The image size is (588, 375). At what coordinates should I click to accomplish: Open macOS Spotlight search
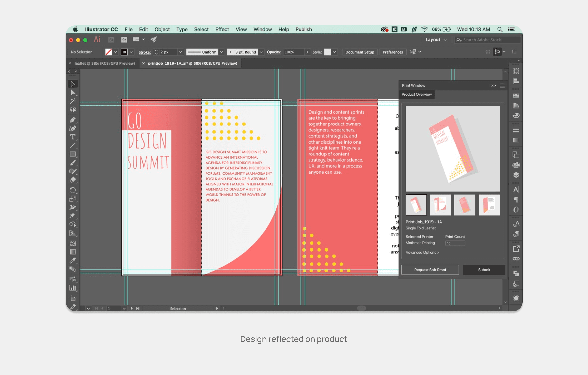(x=500, y=29)
